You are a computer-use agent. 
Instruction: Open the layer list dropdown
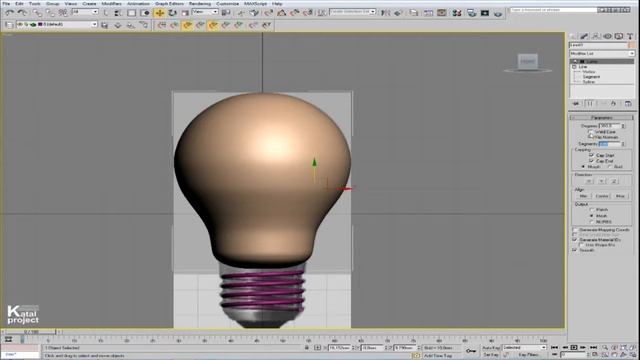point(57,24)
